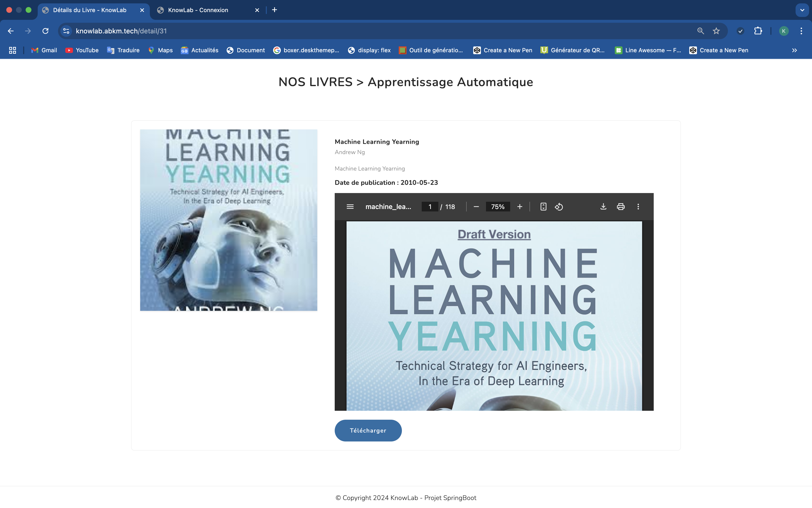The height and width of the screenshot is (508, 812).
Task: Click the Draft Version link in PDF
Action: click(x=494, y=234)
